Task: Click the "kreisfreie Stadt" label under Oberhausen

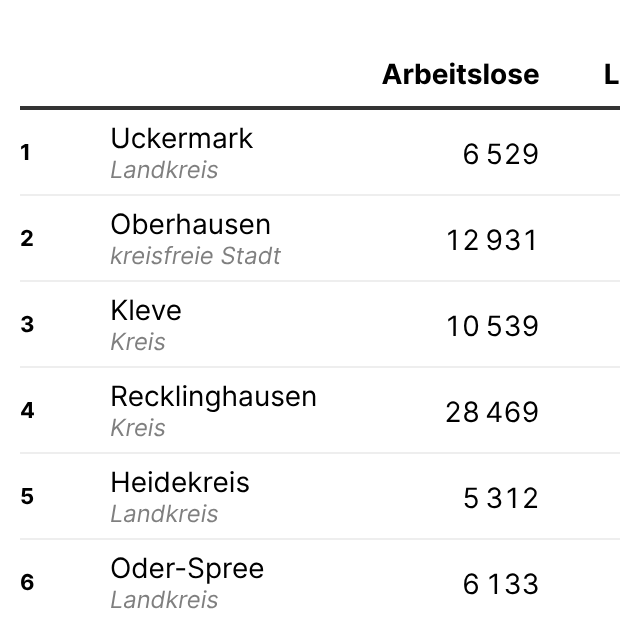Action: point(195,256)
